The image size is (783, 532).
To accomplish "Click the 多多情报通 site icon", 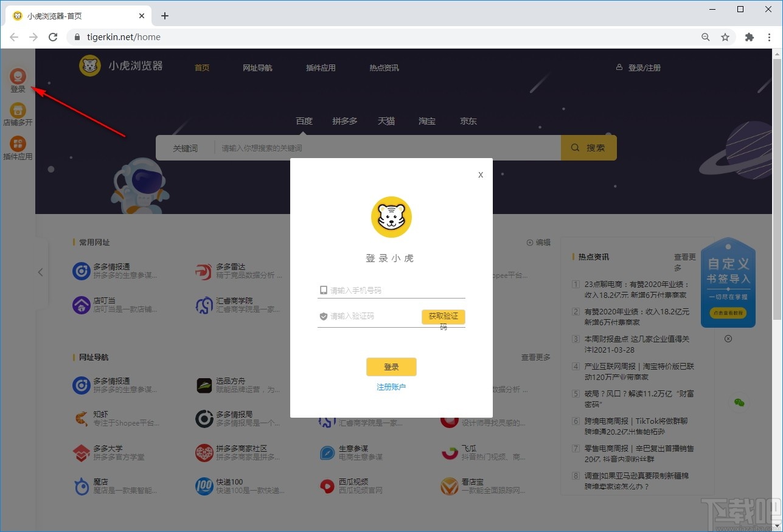I will (81, 272).
